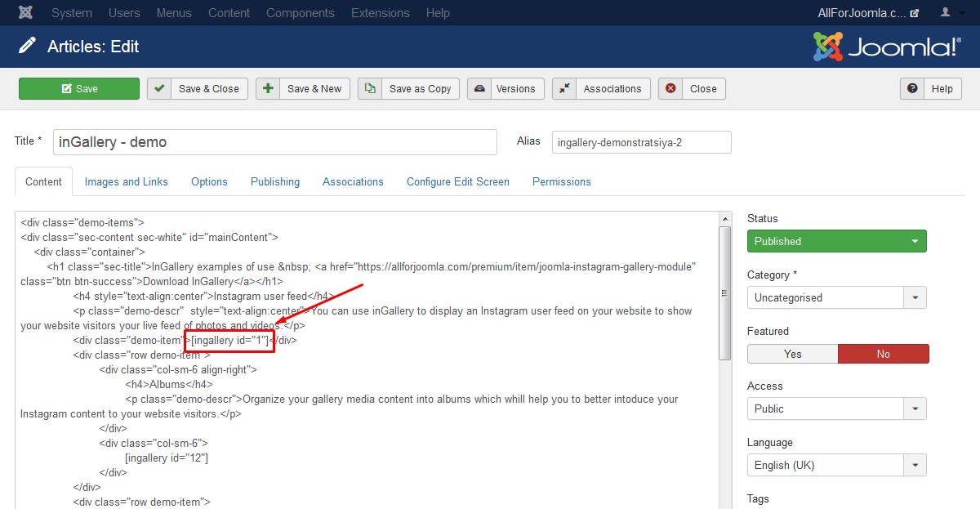Set Featured to Yes

click(792, 354)
